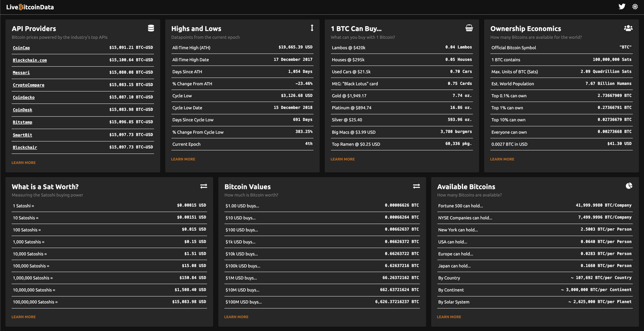This screenshot has height=331, width=644.
Task: Click the '100,000,000 Sats' value
Action: coord(612,59)
